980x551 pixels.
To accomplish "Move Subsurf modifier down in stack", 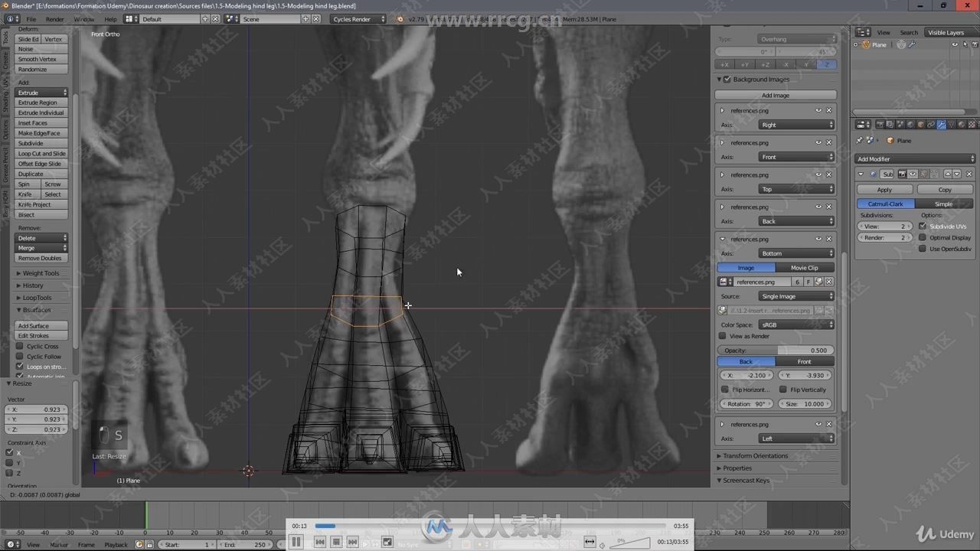I will point(956,174).
